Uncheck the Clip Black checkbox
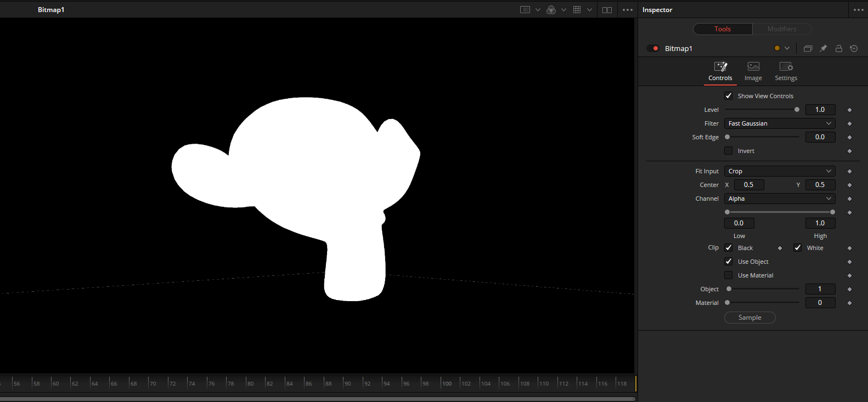The image size is (868, 402). 729,248
